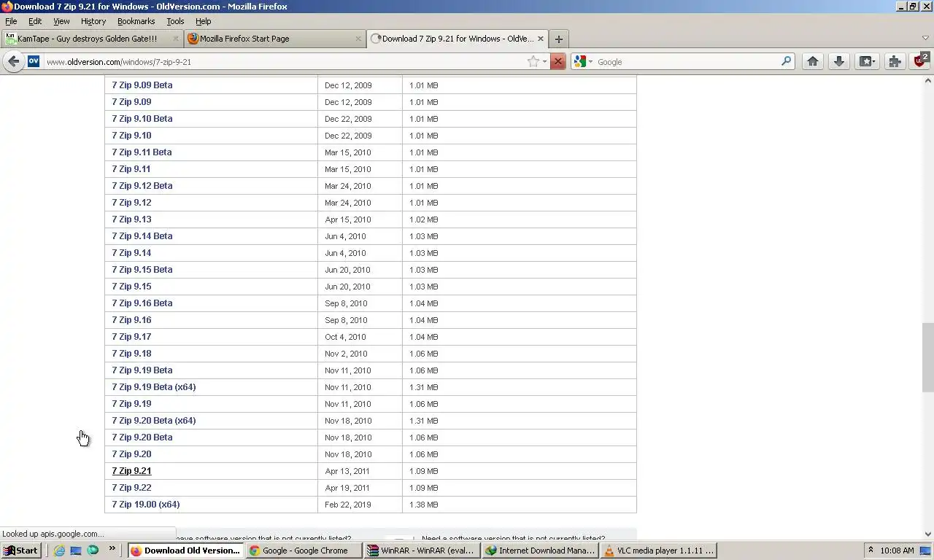934x560 pixels.
Task: Open the Firefox home page button
Action: (x=813, y=62)
